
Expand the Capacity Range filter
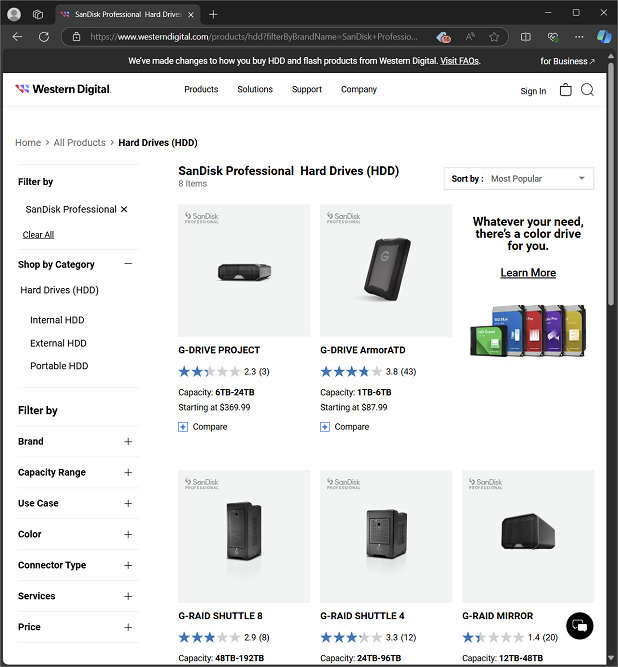(x=128, y=472)
